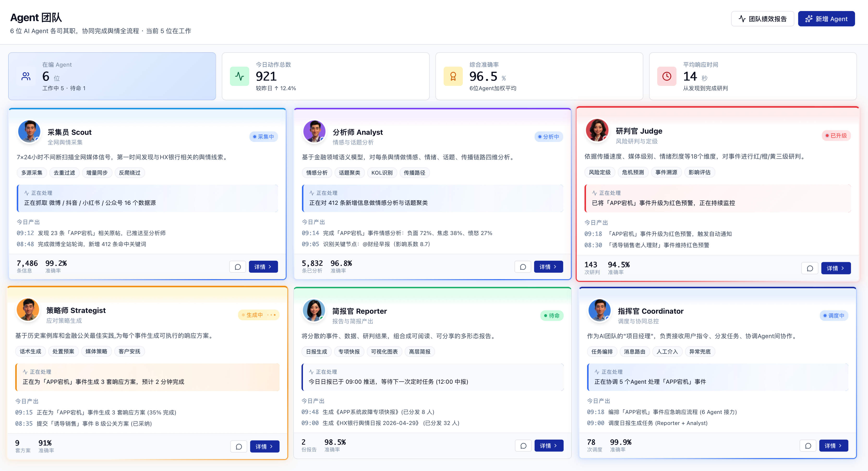This screenshot has height=471, width=868.
Task: Click the 143 次研判 stat
Action: [x=592, y=268]
